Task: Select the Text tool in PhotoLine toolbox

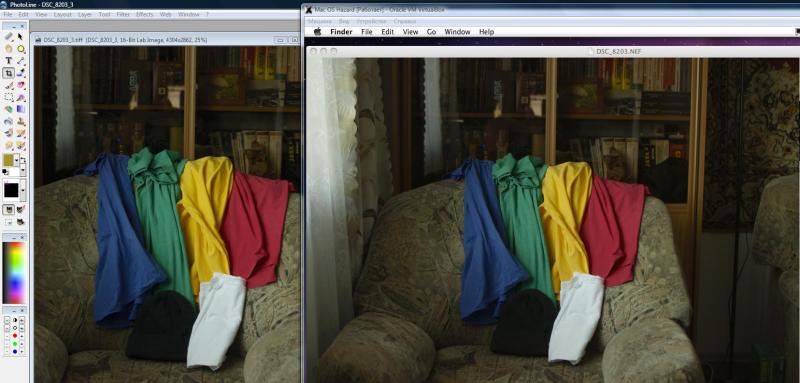Action: tap(8, 60)
